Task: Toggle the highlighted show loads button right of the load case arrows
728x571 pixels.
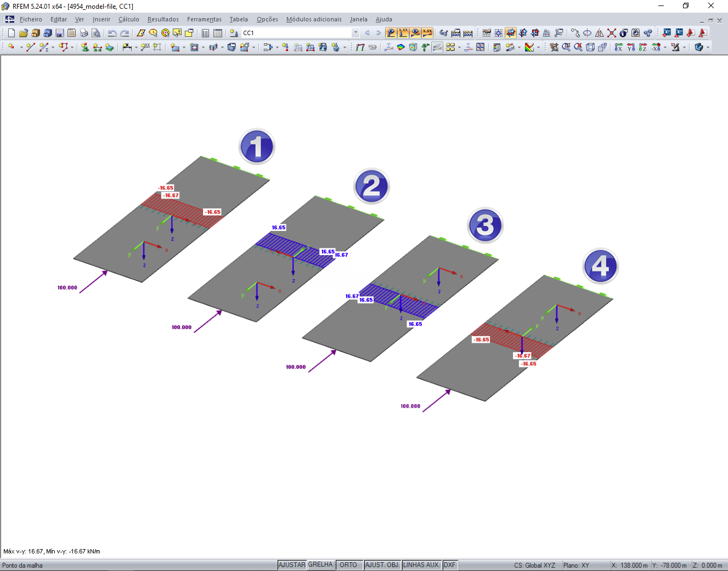Action: pyautogui.click(x=391, y=33)
